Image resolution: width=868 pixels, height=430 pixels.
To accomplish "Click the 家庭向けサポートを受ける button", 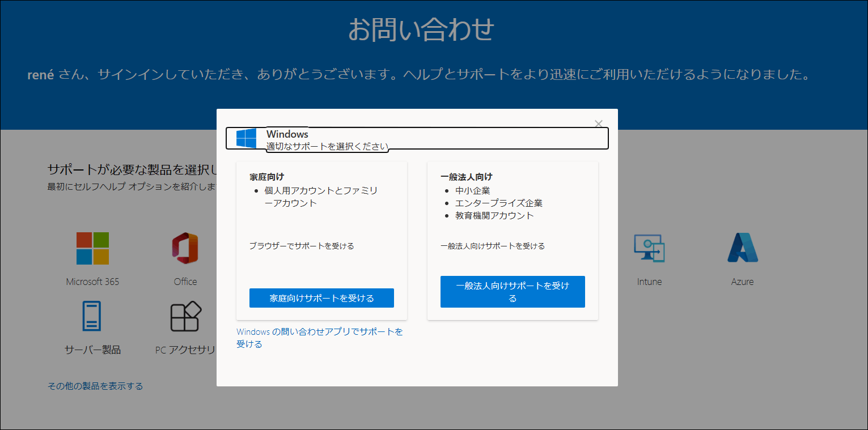I will 321,298.
